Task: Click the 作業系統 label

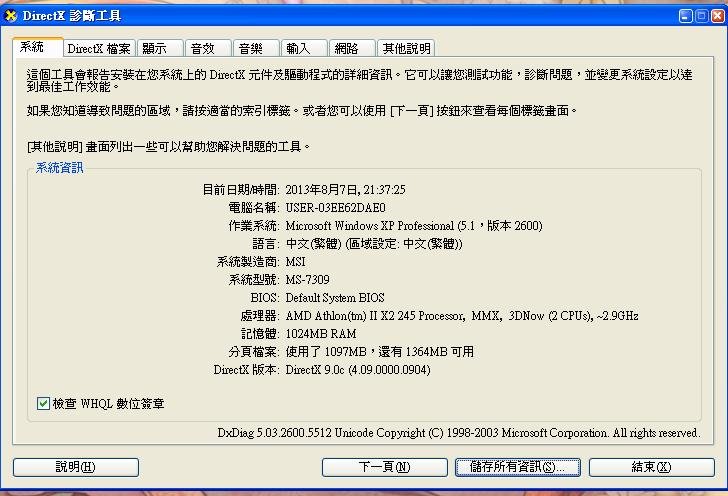Action: (254, 226)
